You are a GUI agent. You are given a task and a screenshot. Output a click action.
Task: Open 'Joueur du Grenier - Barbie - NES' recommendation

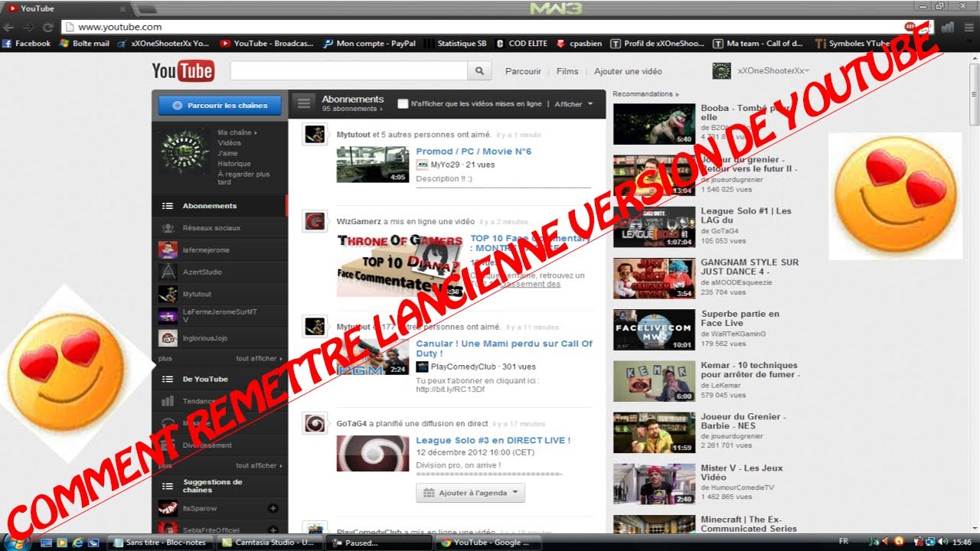tap(743, 421)
